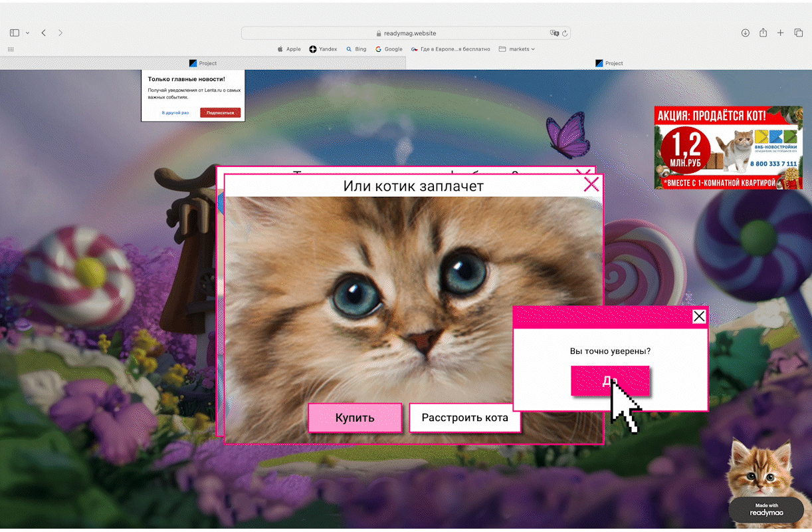Click the readymag.website address field
The image size is (812, 532).
[405, 33]
